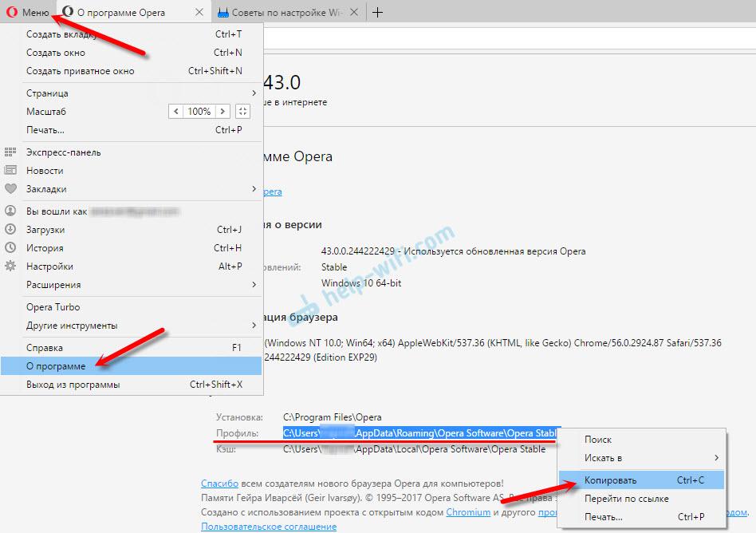Close the О программе Opera tab
The width and height of the screenshot is (756, 533).
[x=199, y=13]
